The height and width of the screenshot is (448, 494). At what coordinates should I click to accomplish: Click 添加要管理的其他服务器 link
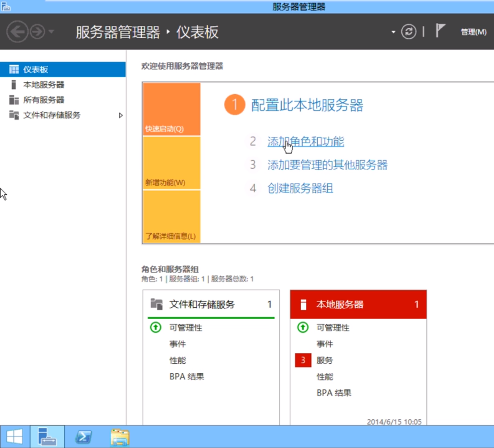pyautogui.click(x=327, y=165)
